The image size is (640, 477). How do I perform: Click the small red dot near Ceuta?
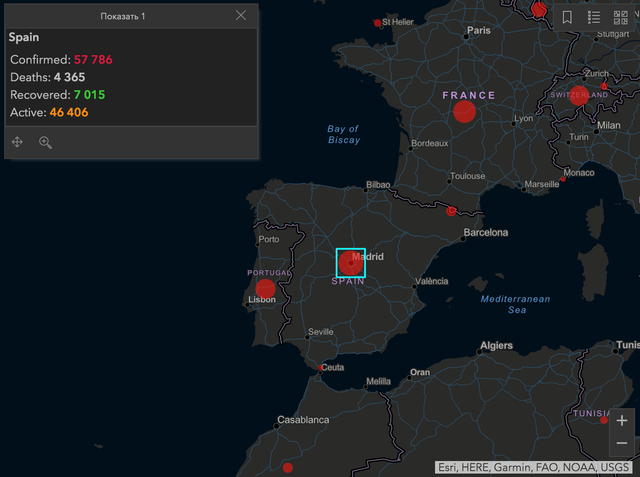tap(319, 367)
